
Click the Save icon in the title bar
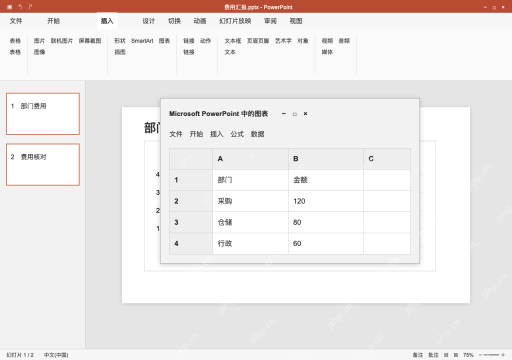pos(10,7)
